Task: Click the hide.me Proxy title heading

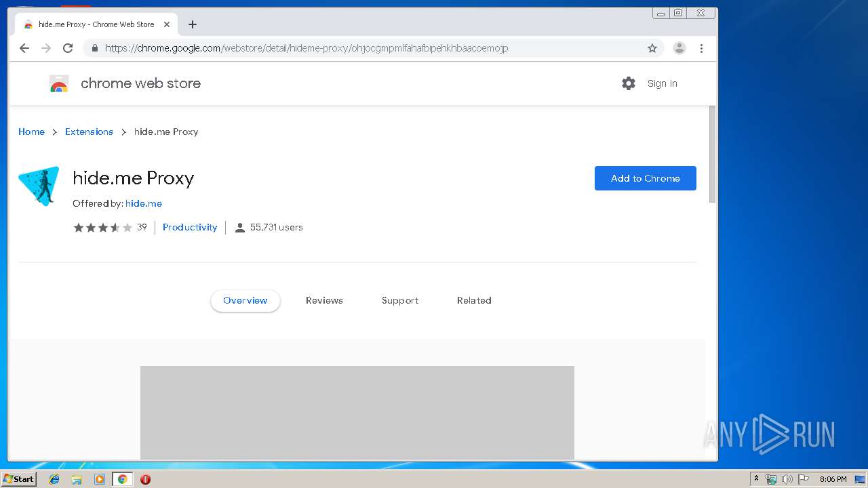Action: point(134,178)
